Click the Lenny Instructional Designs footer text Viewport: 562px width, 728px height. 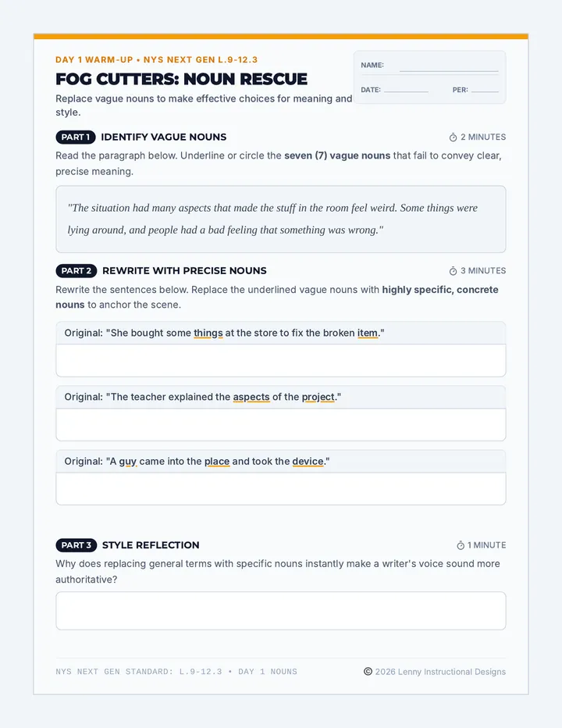(440, 671)
